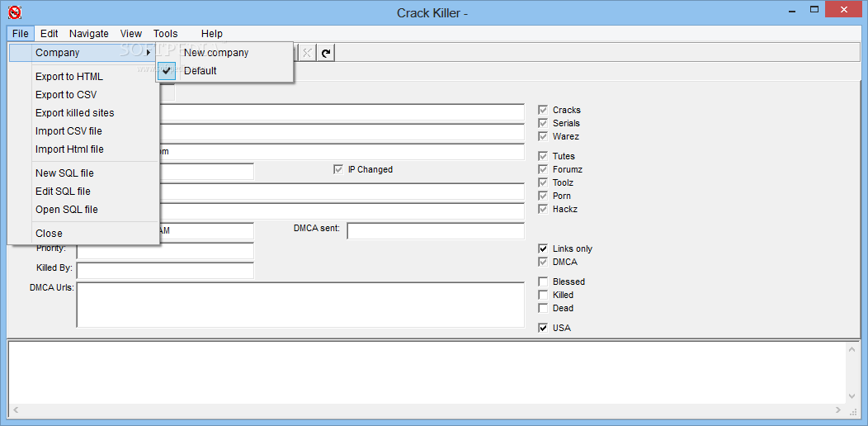Enable the Blessed checkbox
The height and width of the screenshot is (426, 868).
click(x=543, y=282)
